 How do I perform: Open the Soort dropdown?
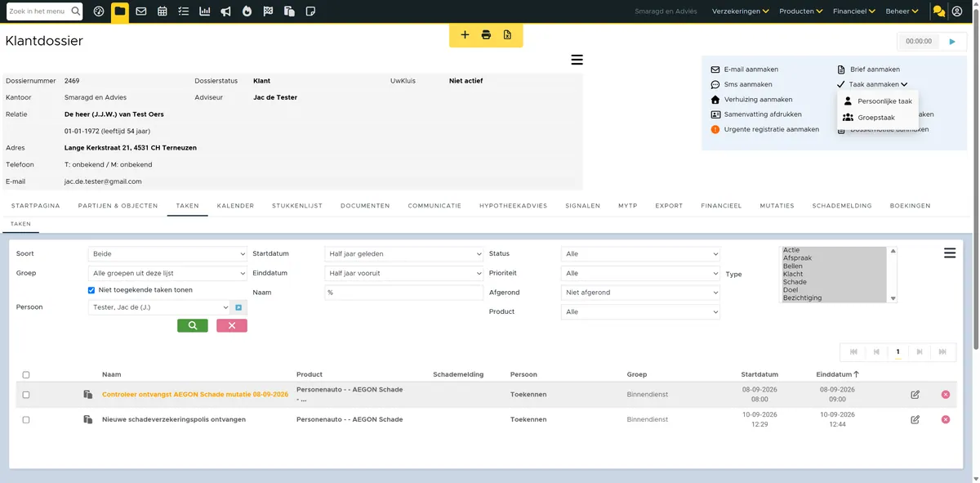pyautogui.click(x=167, y=254)
